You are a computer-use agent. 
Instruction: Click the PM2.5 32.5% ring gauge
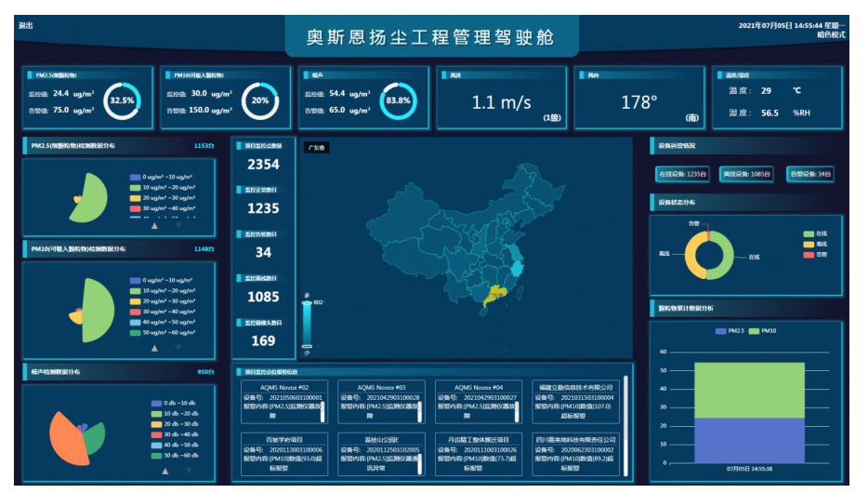pos(122,100)
